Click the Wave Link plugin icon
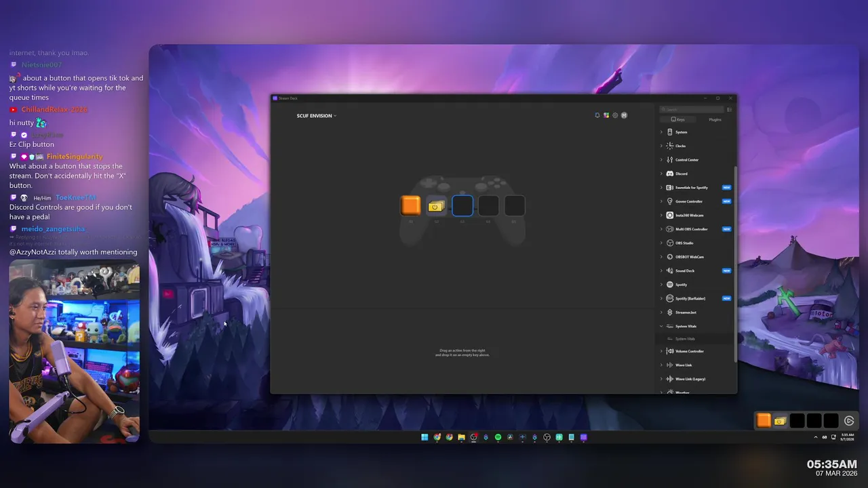This screenshot has width=868, height=488. click(x=670, y=365)
